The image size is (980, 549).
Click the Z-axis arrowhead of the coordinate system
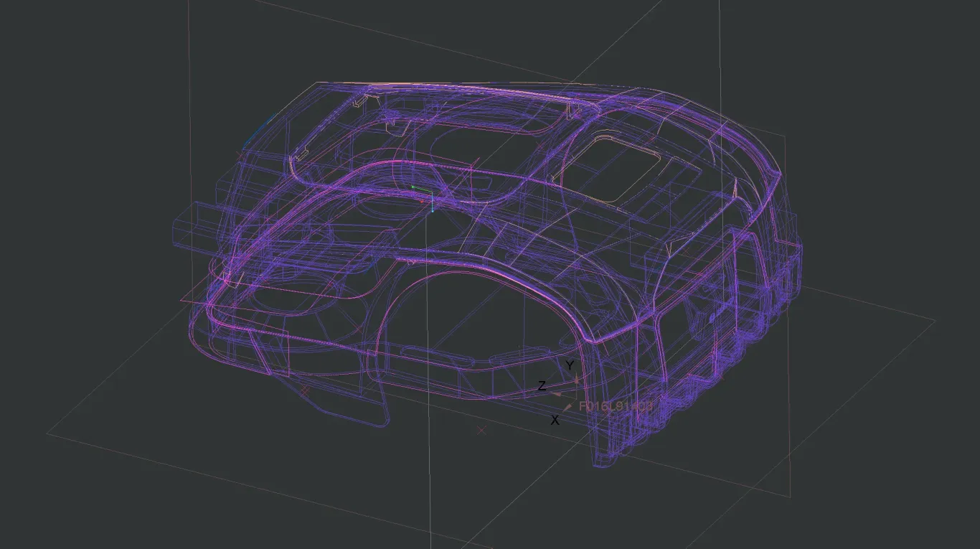tap(557, 393)
